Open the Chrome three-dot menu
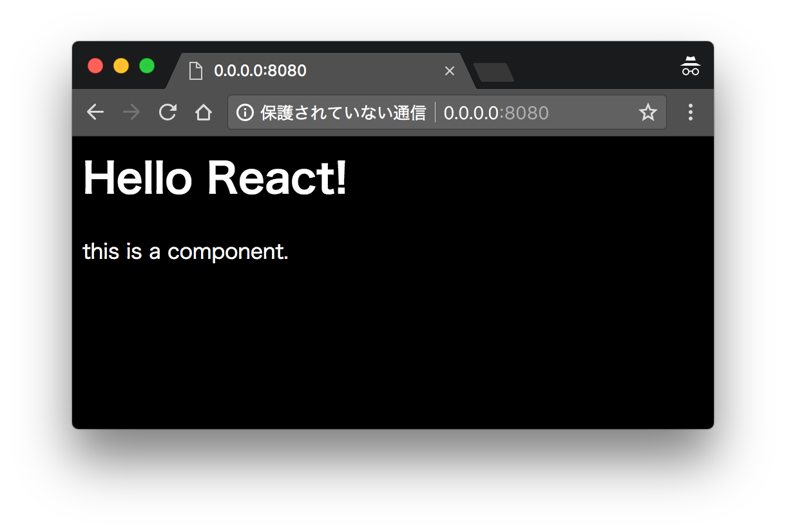 pos(690,112)
